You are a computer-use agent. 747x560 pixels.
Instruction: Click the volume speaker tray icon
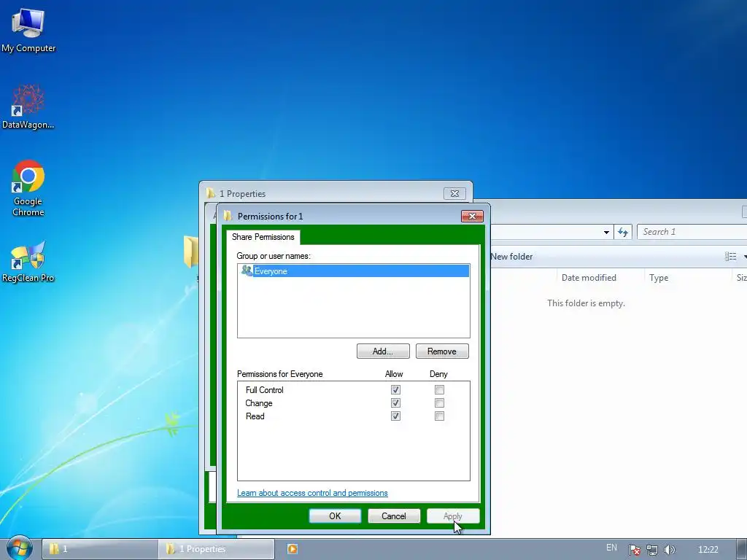click(x=669, y=550)
